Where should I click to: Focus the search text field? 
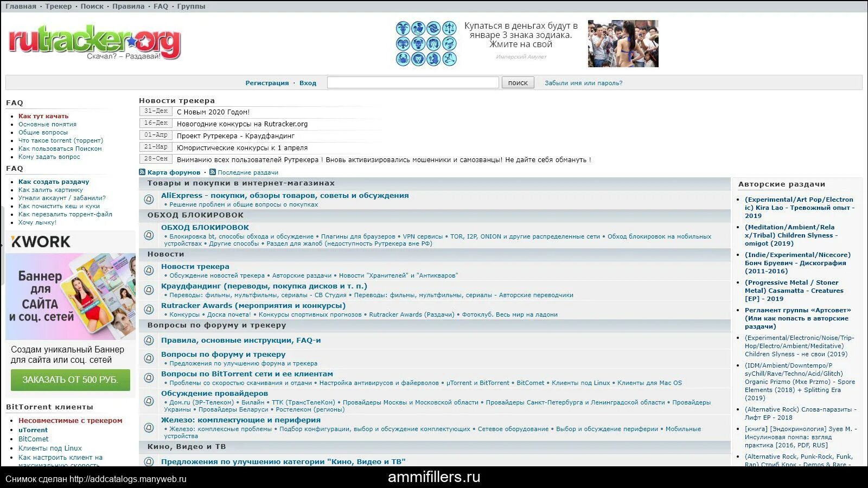pyautogui.click(x=413, y=82)
